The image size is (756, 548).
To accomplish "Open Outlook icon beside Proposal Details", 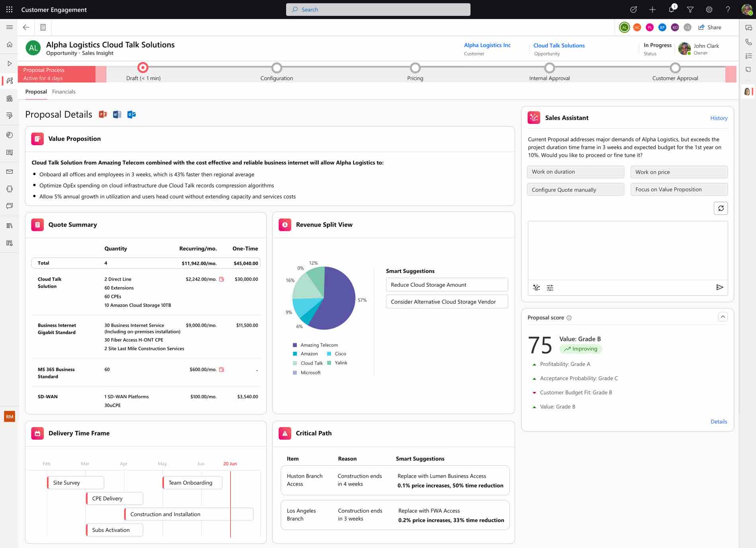I will pos(131,115).
